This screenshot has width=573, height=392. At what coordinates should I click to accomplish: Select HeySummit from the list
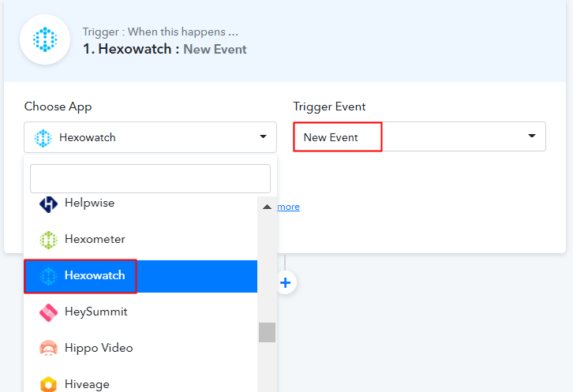pos(140,312)
